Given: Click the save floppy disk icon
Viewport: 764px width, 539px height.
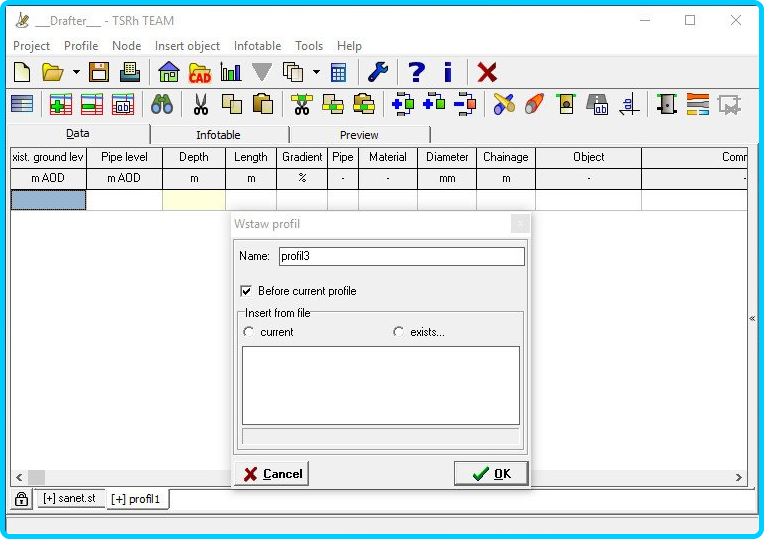Looking at the screenshot, I should coord(99,72).
